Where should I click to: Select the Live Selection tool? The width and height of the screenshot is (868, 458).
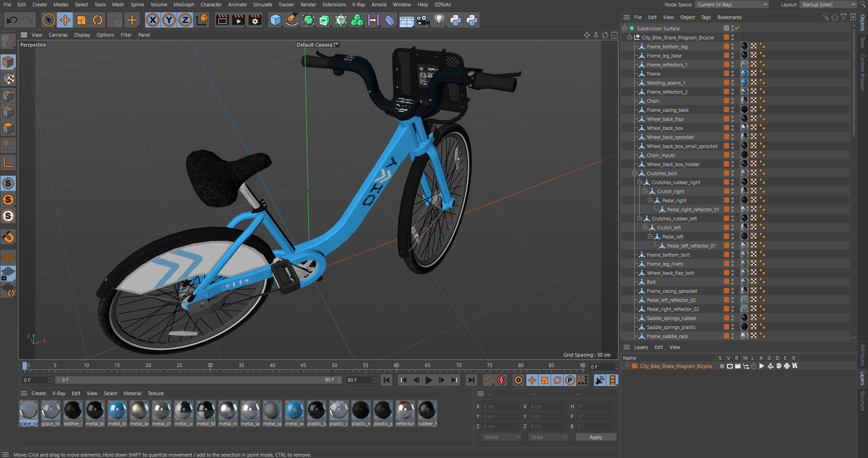pyautogui.click(x=49, y=20)
